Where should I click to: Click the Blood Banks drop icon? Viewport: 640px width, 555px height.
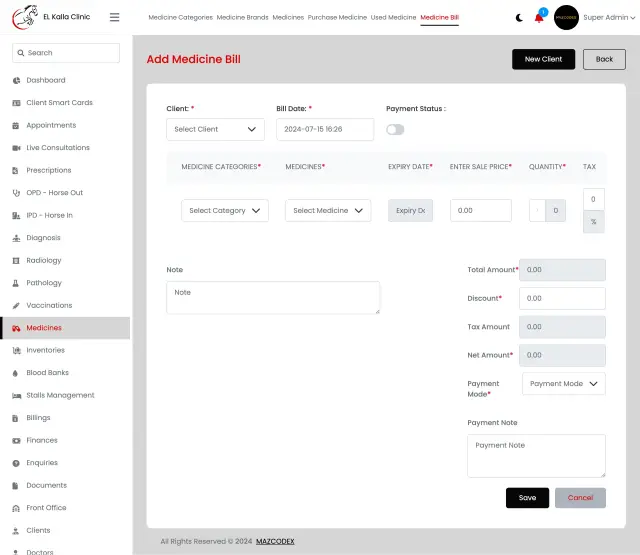pos(15,373)
